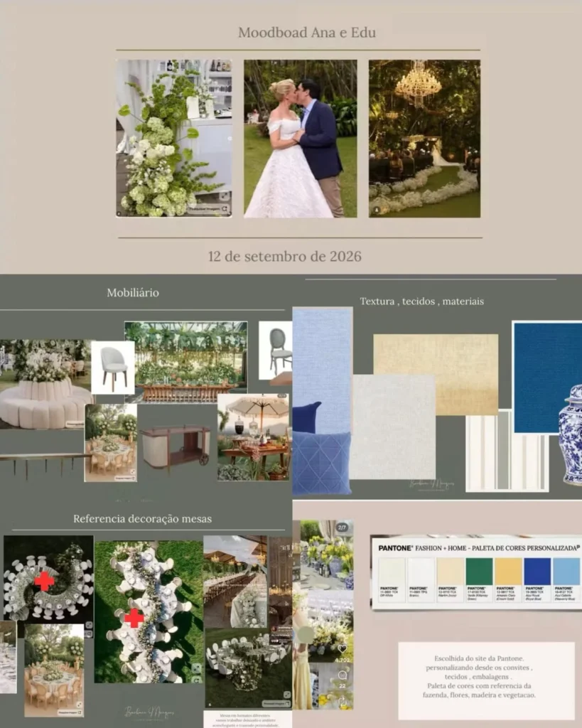Image resolution: width=582 pixels, height=728 pixels.
Task: Select the grey upholstered chair image
Action: tap(113, 368)
